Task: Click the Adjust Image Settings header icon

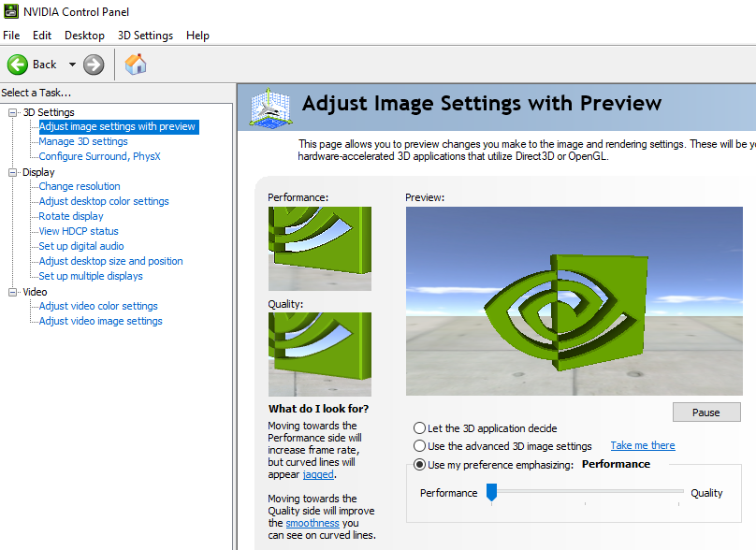Action: 270,108
